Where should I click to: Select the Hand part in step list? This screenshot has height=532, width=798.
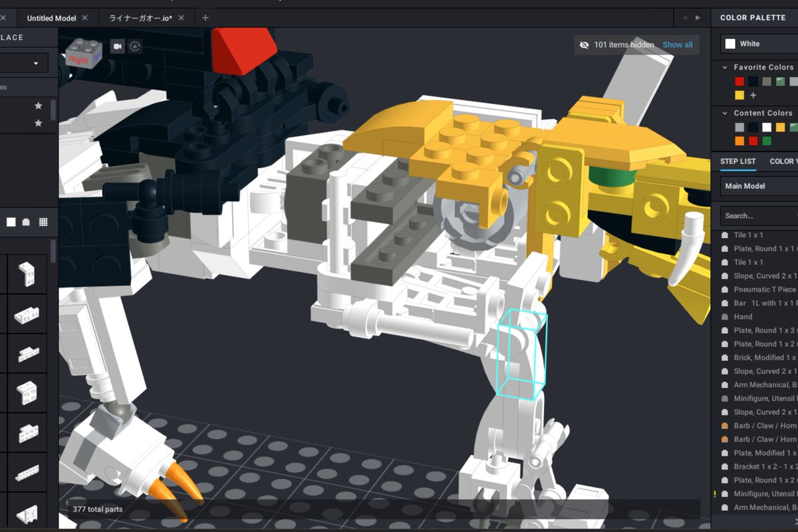743,317
